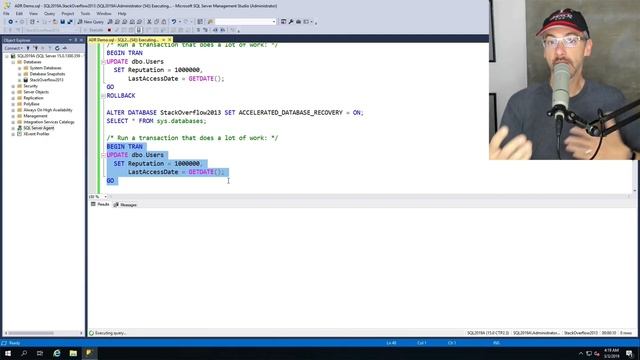Open the Edit menu

tap(19, 13)
